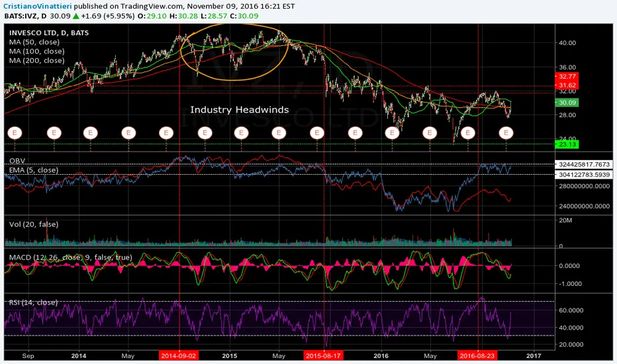The image size is (617, 364).
Task: Select the 2015-08-17 date marker
Action: point(324,356)
